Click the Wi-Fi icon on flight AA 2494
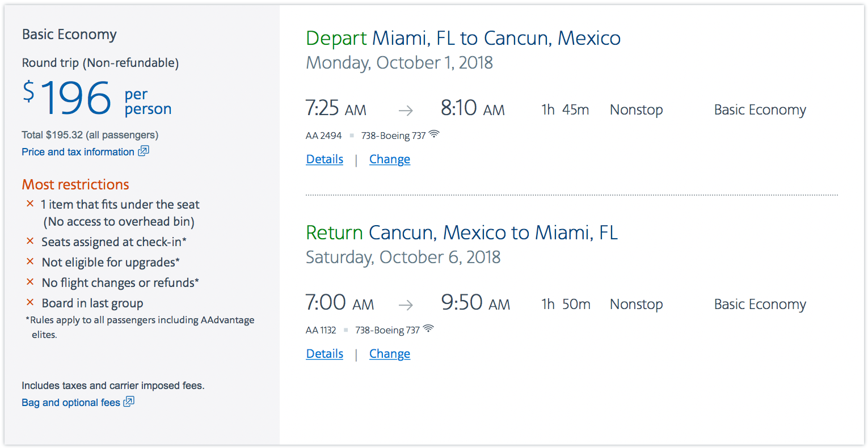The height and width of the screenshot is (448, 868). coord(434,134)
